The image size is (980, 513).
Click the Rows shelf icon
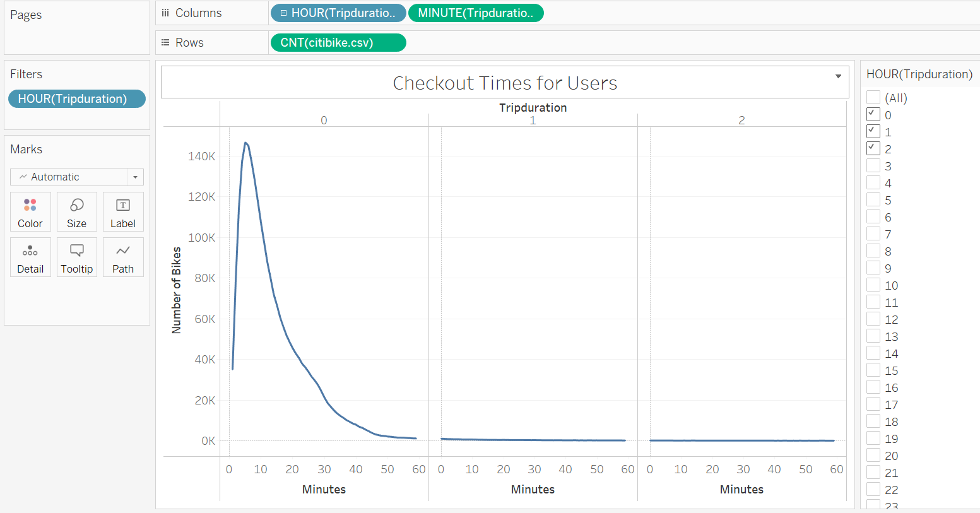click(165, 42)
